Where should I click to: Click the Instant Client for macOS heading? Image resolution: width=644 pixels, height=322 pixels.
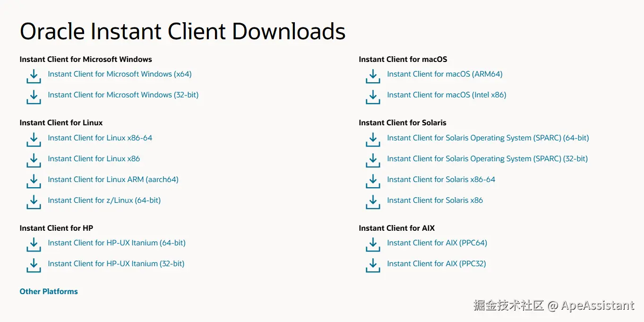[x=403, y=60]
